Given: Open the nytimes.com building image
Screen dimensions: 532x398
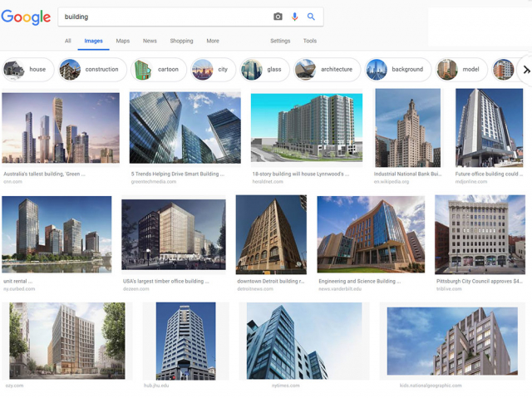Looking at the screenshot, I should point(304,341).
